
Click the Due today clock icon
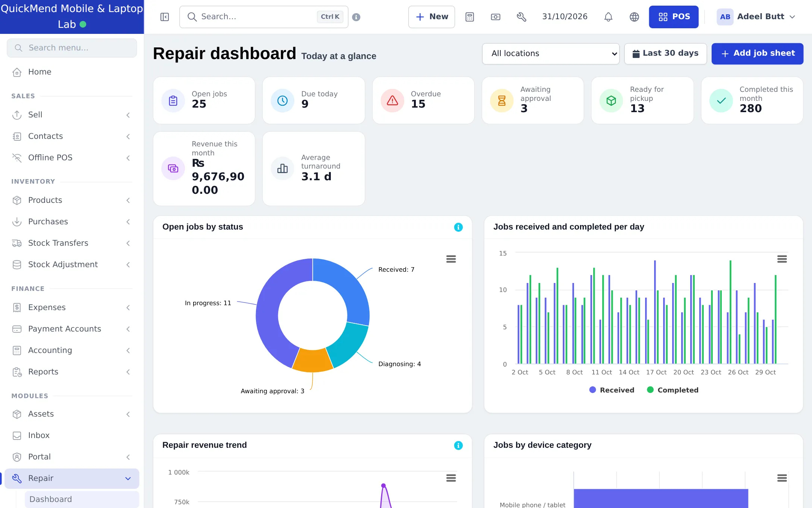pos(282,100)
